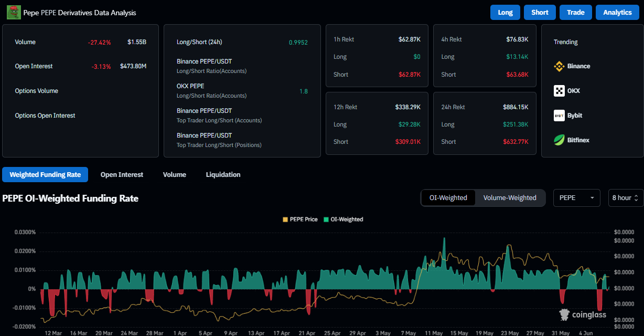Click the 12 Mar date on chart axis
This screenshot has height=336, width=644.
pos(54,333)
